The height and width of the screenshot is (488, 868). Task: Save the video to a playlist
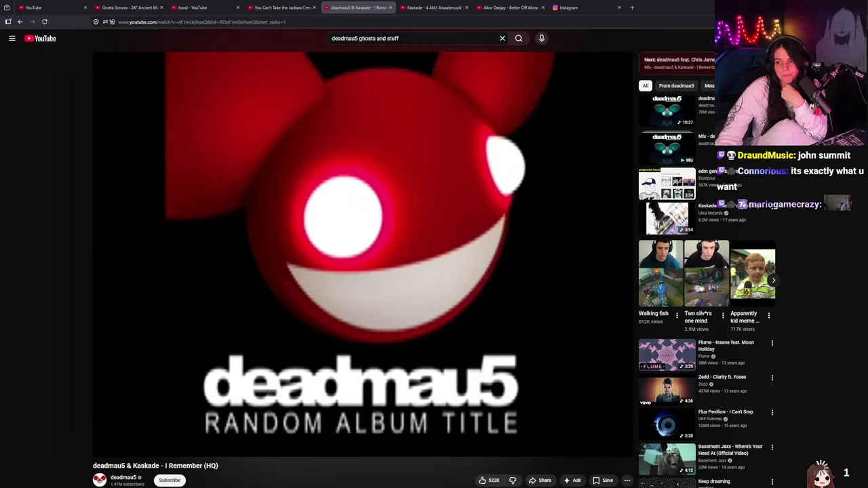pyautogui.click(x=603, y=481)
